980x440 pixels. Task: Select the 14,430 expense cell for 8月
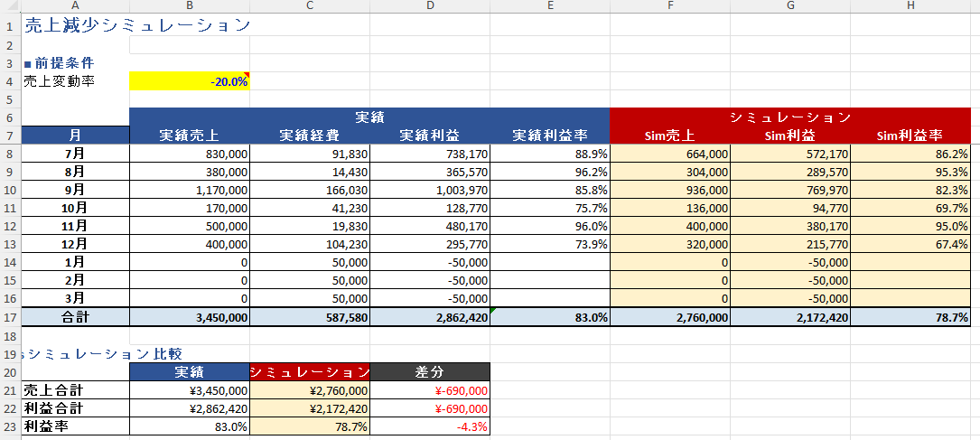(310, 172)
